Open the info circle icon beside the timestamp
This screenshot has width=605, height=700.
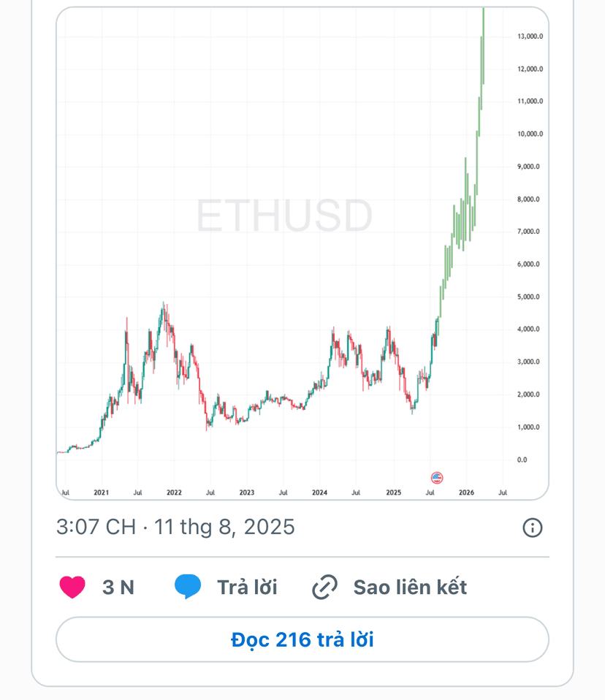coord(532,528)
